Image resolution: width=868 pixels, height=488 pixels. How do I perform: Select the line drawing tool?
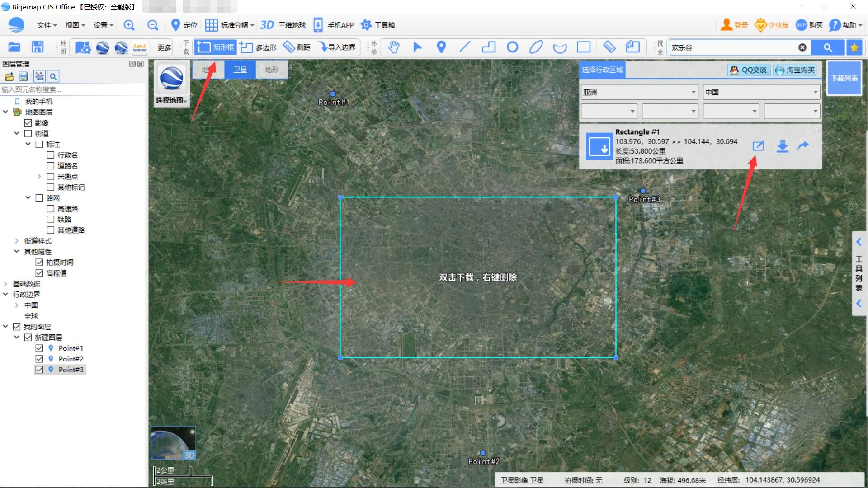pyautogui.click(x=465, y=47)
